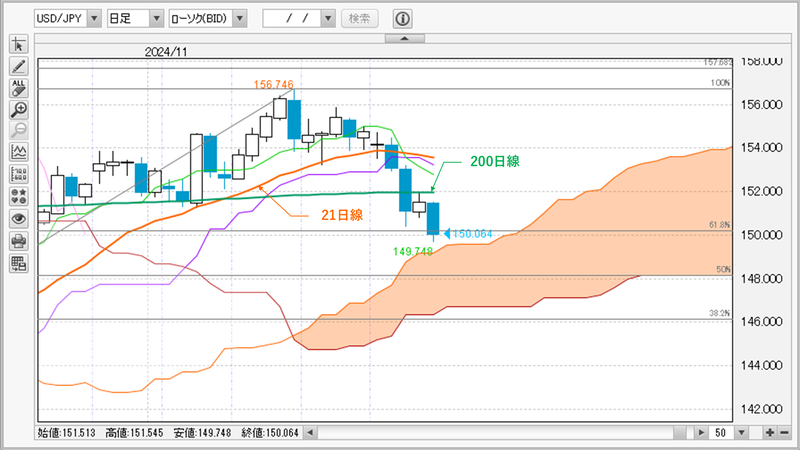Click the 高値:151.545 status value
Screen dimensions: 800x450
coord(134,433)
